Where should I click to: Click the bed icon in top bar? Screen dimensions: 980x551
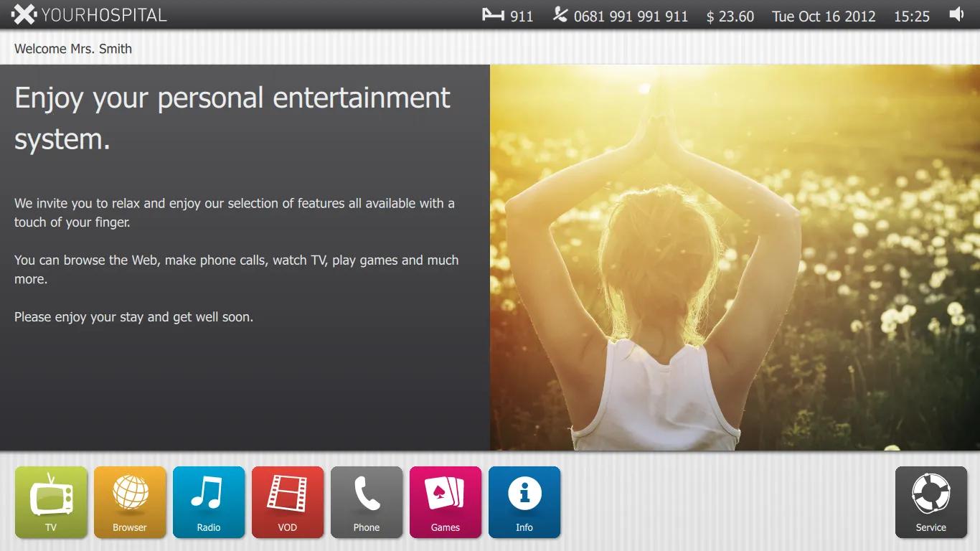tap(493, 15)
